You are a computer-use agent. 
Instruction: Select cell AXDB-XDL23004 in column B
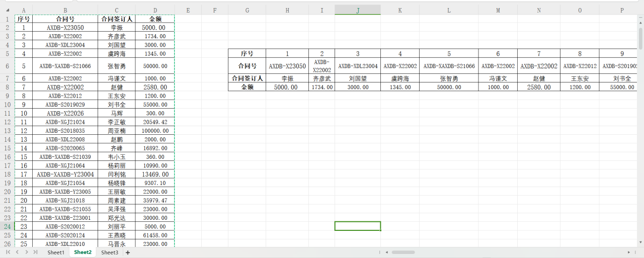coord(65,45)
